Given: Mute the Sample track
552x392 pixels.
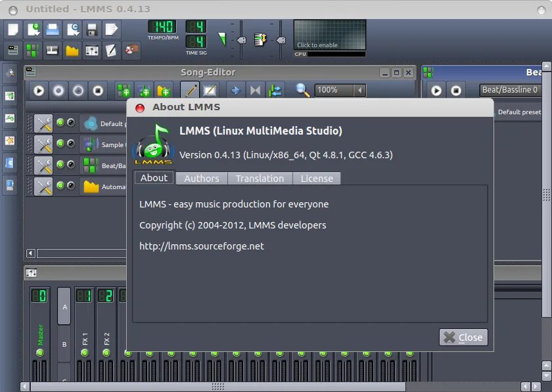Looking at the screenshot, I should coord(60,144).
